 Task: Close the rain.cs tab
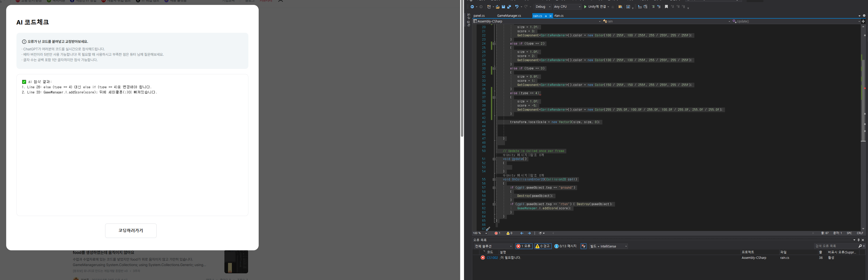pyautogui.click(x=551, y=16)
